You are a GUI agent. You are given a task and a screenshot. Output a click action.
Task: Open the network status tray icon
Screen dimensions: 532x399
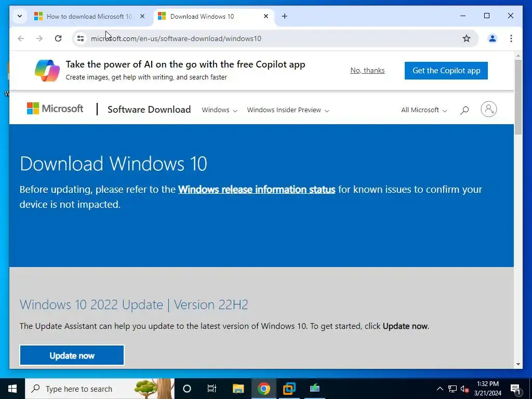tap(453, 389)
